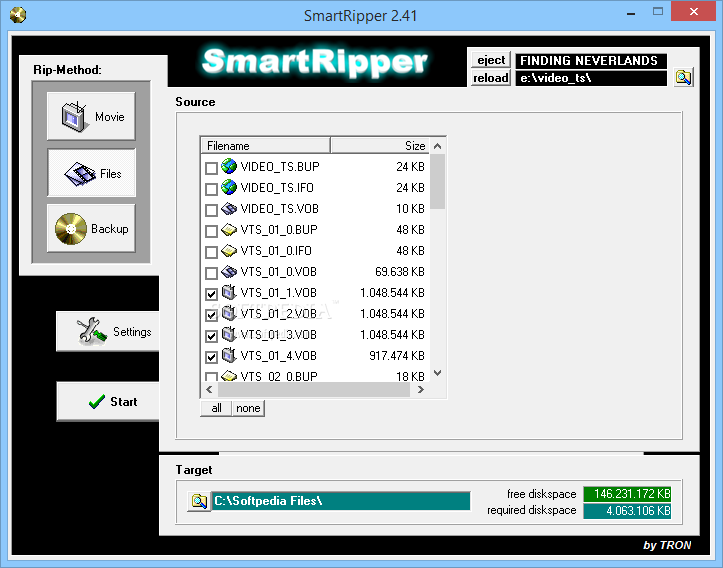Select the VTS_01_3.VOB filename
The image size is (723, 568).
279,335
